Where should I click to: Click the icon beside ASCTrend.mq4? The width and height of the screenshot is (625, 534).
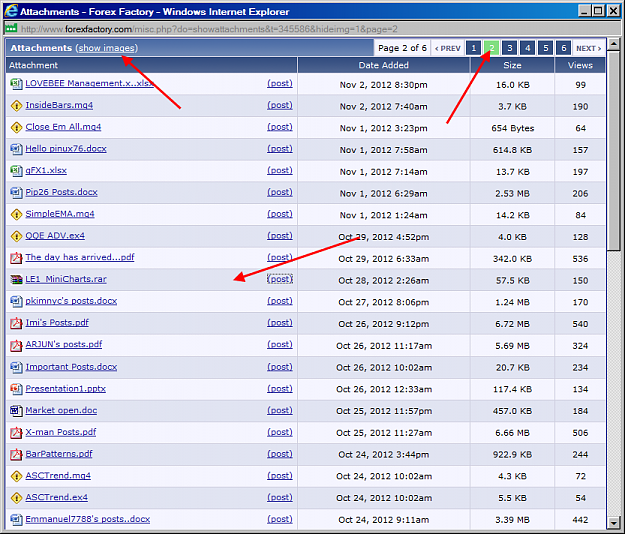(16, 476)
